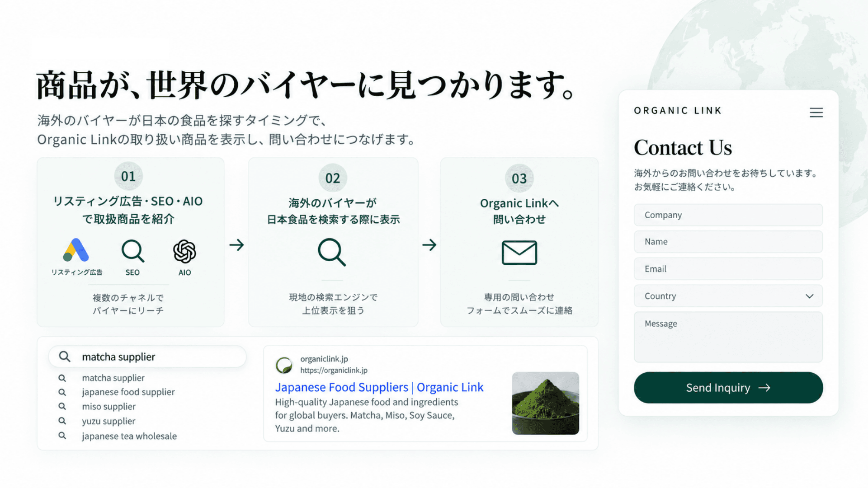Focus the Company input field

[728, 215]
